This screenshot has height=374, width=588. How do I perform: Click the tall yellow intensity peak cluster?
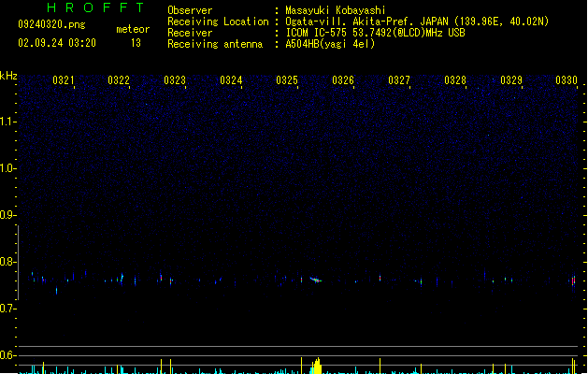tap(317, 366)
